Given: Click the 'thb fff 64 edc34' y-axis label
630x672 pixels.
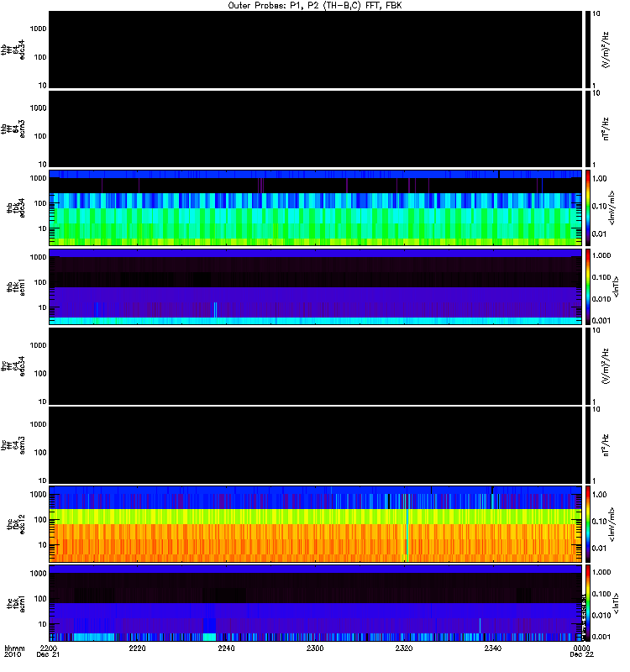Looking at the screenshot, I should (x=13, y=50).
